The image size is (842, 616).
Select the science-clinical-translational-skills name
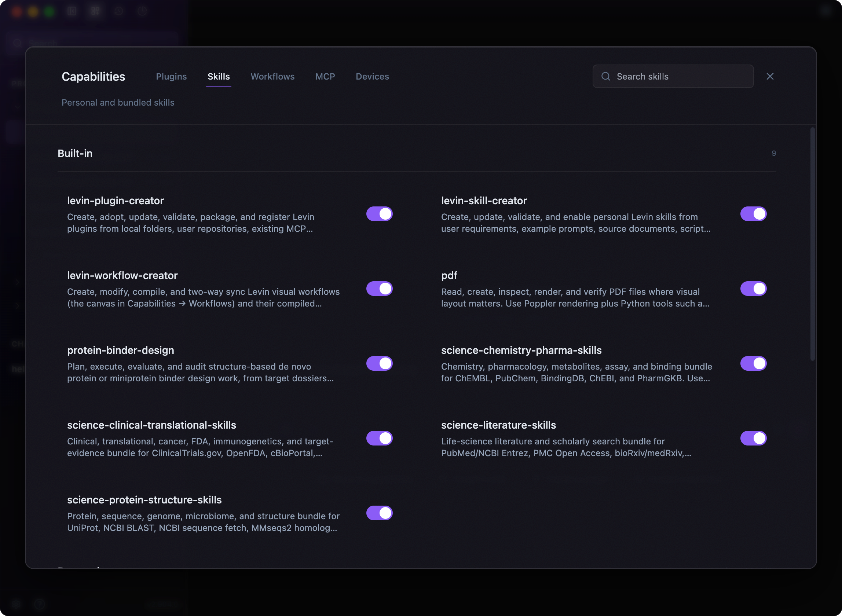pyautogui.click(x=152, y=425)
